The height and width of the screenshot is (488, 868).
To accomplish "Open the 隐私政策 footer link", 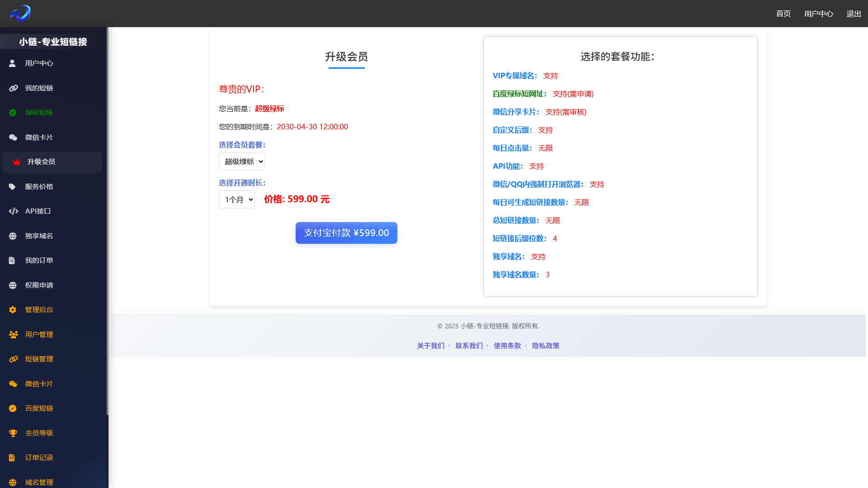I will pos(546,346).
